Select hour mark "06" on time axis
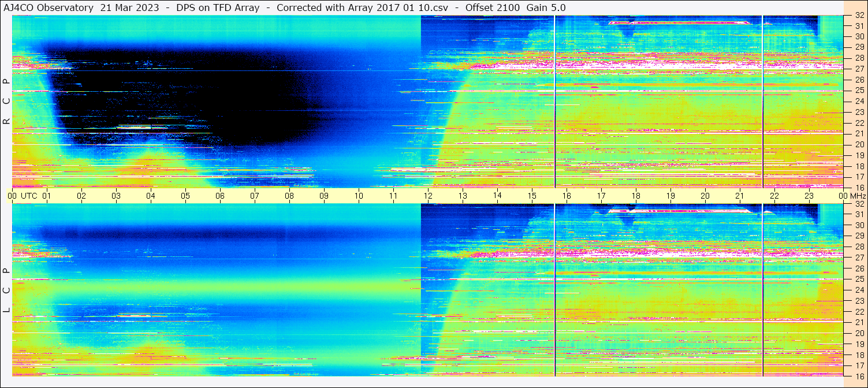Image resolution: width=868 pixels, height=388 pixels. 220,196
